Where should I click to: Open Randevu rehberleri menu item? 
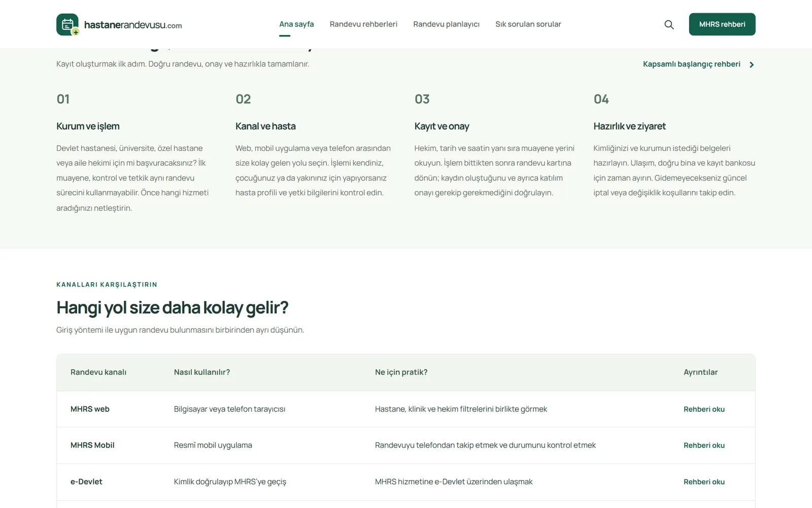click(363, 24)
